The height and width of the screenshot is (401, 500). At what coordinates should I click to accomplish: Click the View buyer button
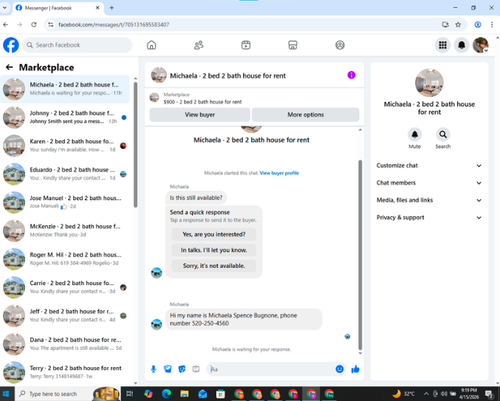(200, 115)
